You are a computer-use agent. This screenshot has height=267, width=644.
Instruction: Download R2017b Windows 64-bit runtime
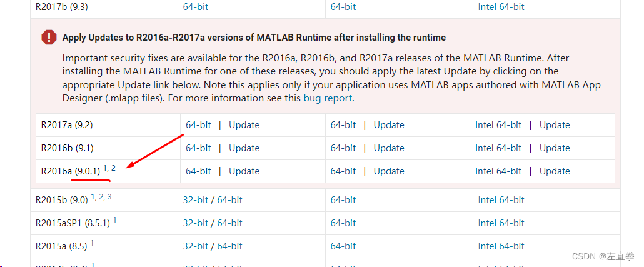(196, 7)
